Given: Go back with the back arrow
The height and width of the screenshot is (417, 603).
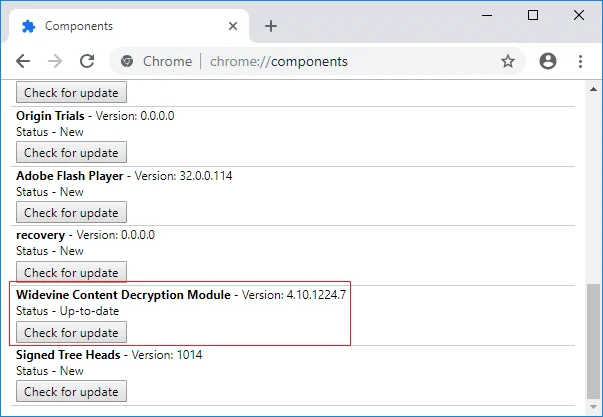Looking at the screenshot, I should click(23, 61).
